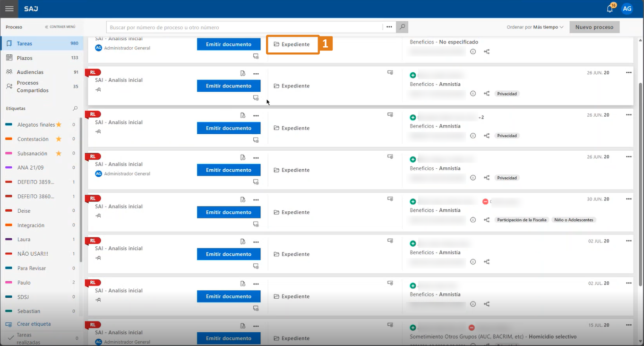The height and width of the screenshot is (346, 644).
Task: Click document-clock icon in the 30 JUN. 20 row
Action: pyautogui.click(x=243, y=199)
